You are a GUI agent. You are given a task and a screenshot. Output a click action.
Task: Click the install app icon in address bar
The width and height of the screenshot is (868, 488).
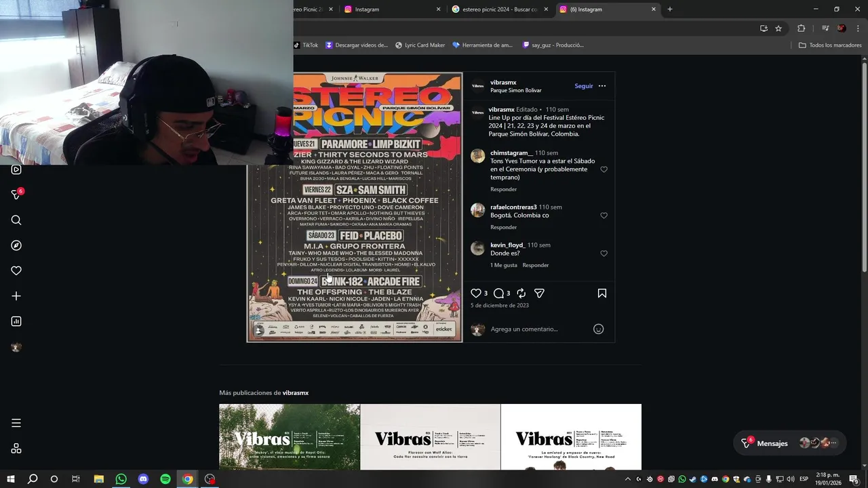point(764,28)
